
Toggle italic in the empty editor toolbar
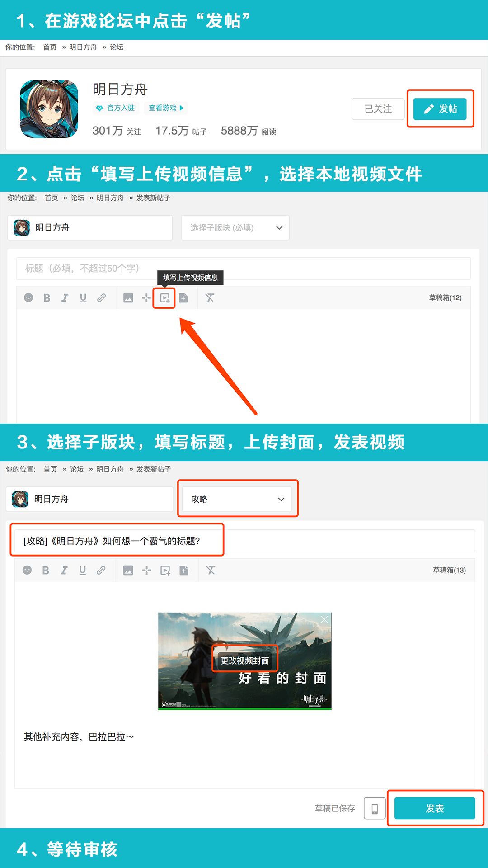(65, 297)
